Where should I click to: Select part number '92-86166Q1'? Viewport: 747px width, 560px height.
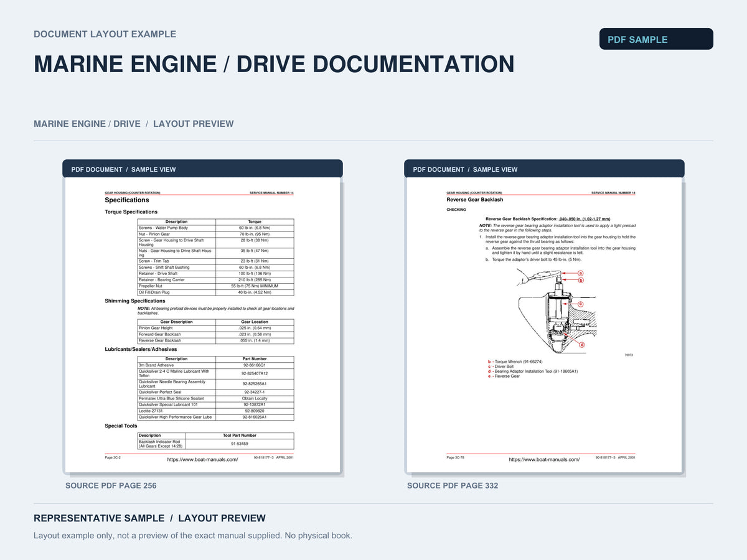click(255, 365)
